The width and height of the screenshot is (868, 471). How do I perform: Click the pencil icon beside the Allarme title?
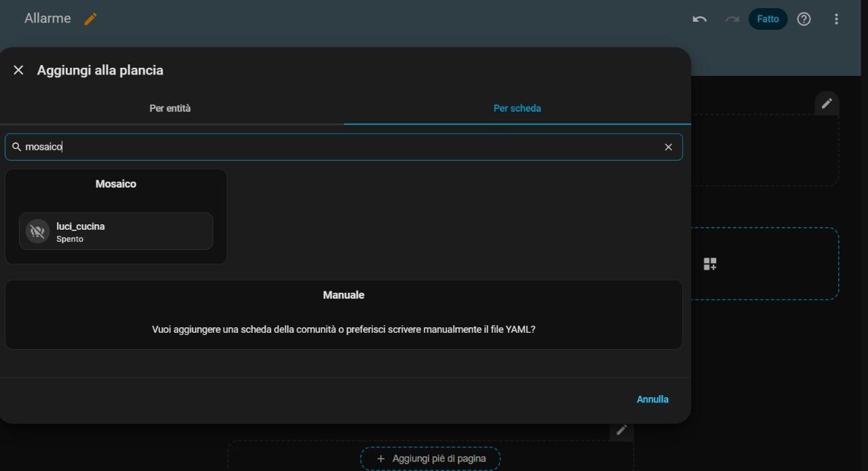point(90,19)
